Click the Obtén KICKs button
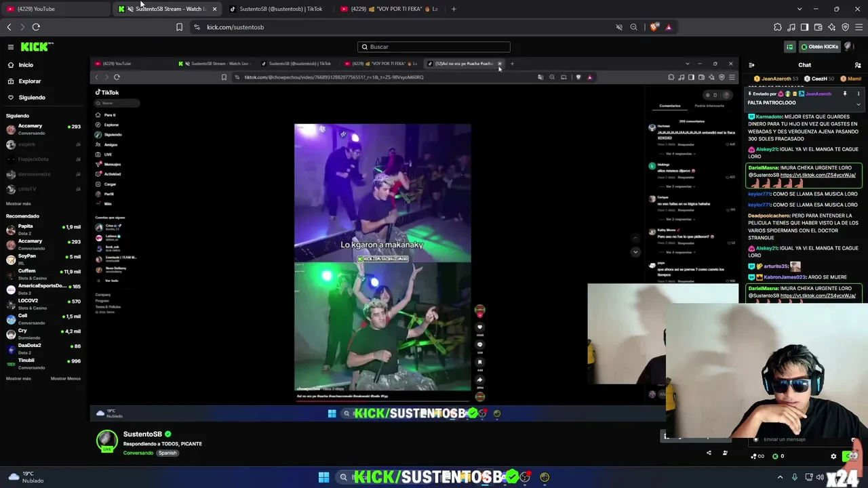 tap(821, 47)
